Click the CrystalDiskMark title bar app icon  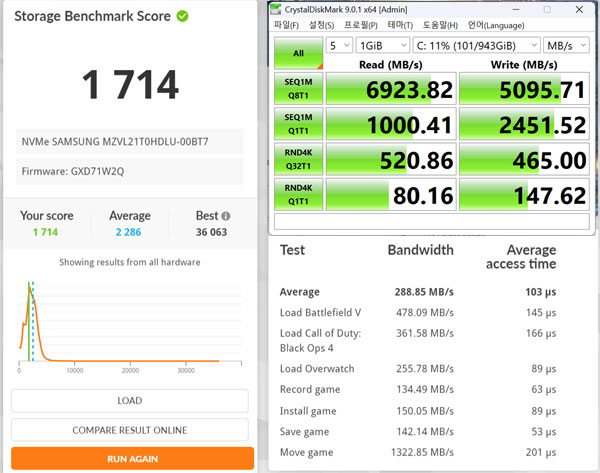[x=277, y=9]
